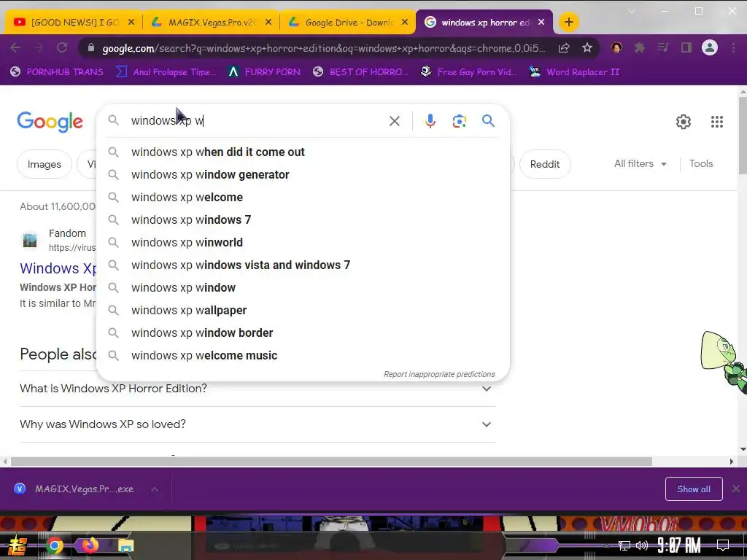Open the Google apps grid icon
Screen dimensions: 747x560
pos(717,122)
